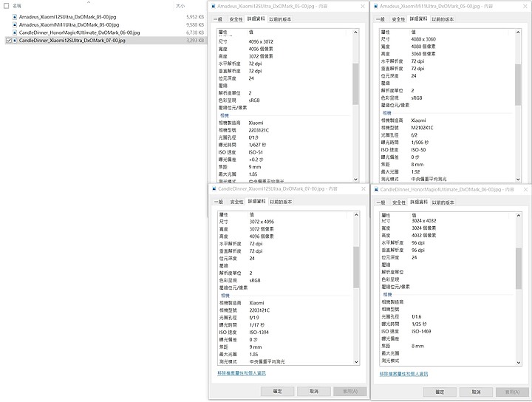This screenshot has height=402, width=532.
Task: Click scrollbar thumb in Amadeus XiaomiMi11Ultra details list
Action: coord(518,84)
